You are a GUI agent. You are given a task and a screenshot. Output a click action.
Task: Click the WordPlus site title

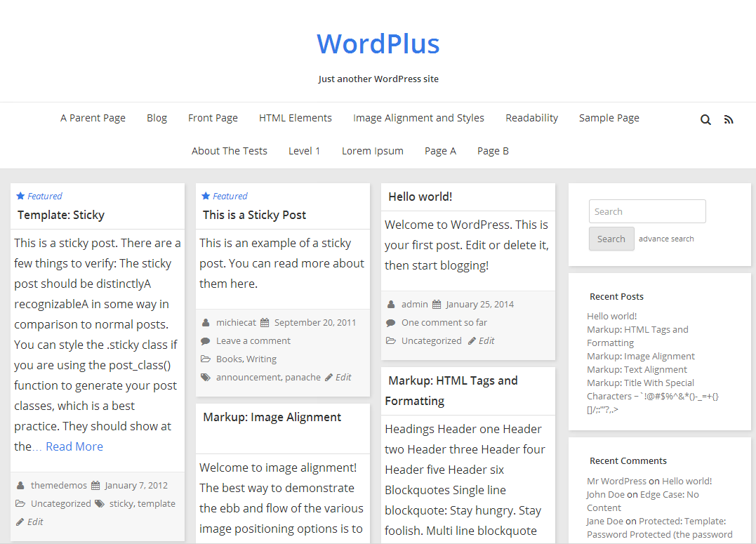click(378, 44)
